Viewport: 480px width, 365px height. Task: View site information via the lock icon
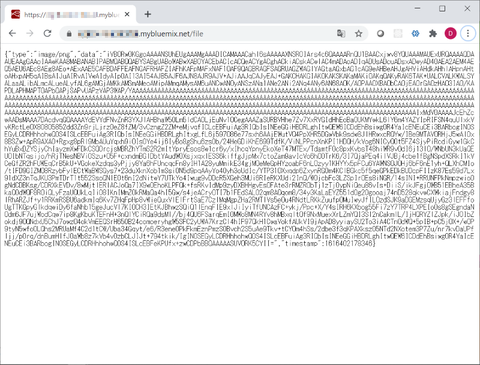click(69, 34)
